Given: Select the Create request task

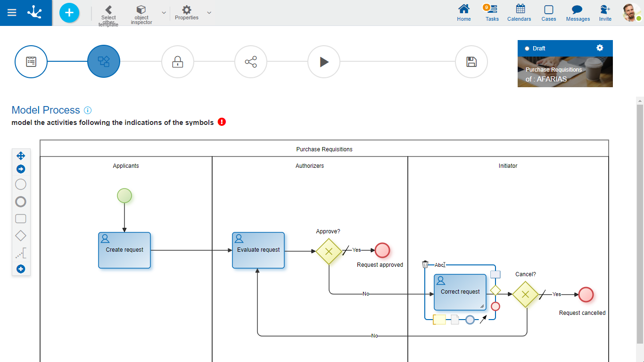Looking at the screenshot, I should pos(124,250).
